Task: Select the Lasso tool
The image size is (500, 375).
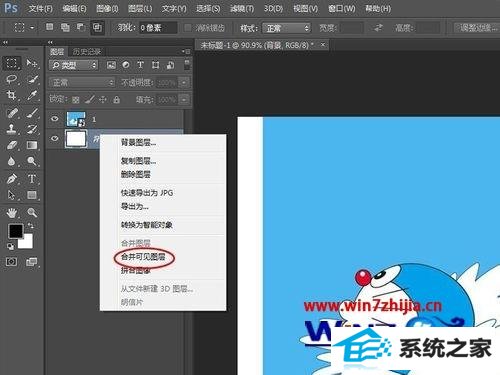Action: [12, 79]
